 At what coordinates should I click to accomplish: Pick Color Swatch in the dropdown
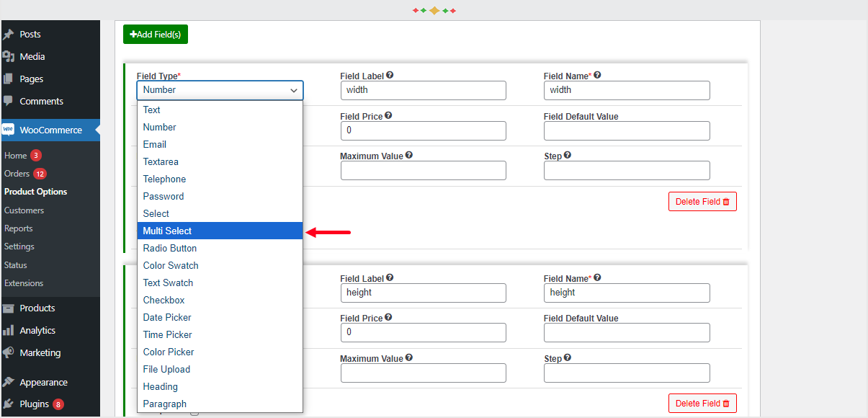pos(171,265)
